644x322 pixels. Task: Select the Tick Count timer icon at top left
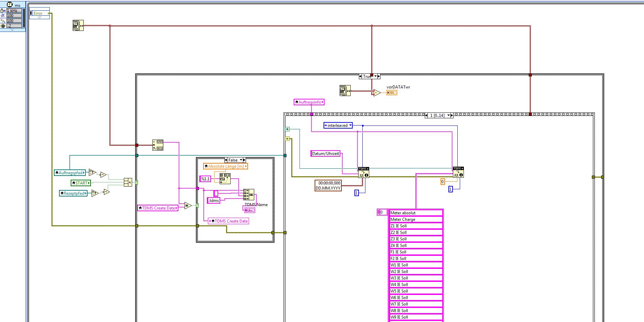coord(78,25)
